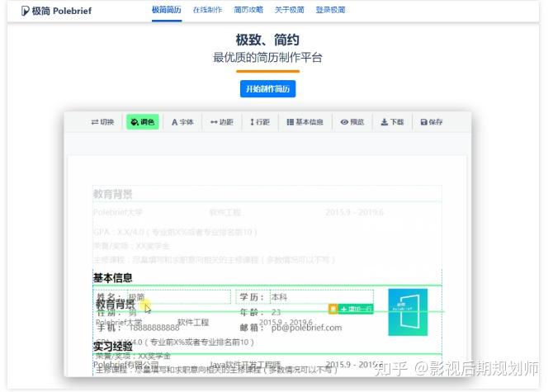This screenshot has height=392, width=553.
Task: Click the phone number 18888888888
Action: (154, 328)
